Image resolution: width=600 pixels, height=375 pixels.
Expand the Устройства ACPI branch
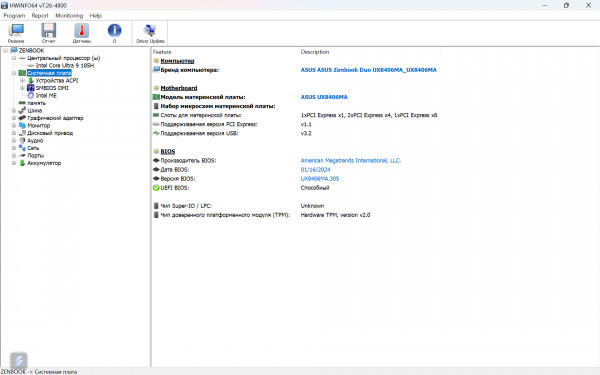(x=22, y=80)
